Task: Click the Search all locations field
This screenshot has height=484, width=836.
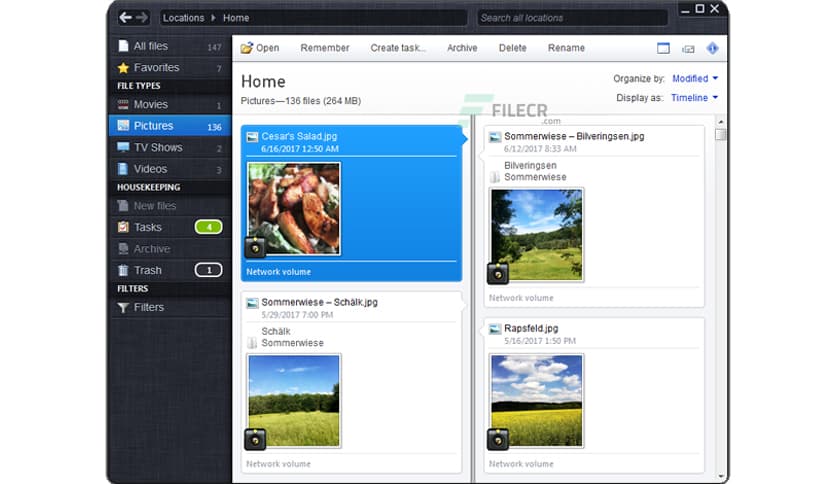Action: (572, 18)
